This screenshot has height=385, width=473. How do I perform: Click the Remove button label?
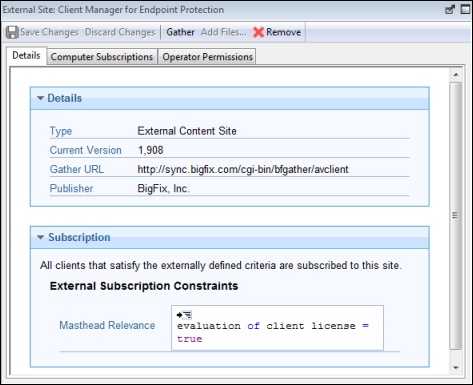(283, 32)
